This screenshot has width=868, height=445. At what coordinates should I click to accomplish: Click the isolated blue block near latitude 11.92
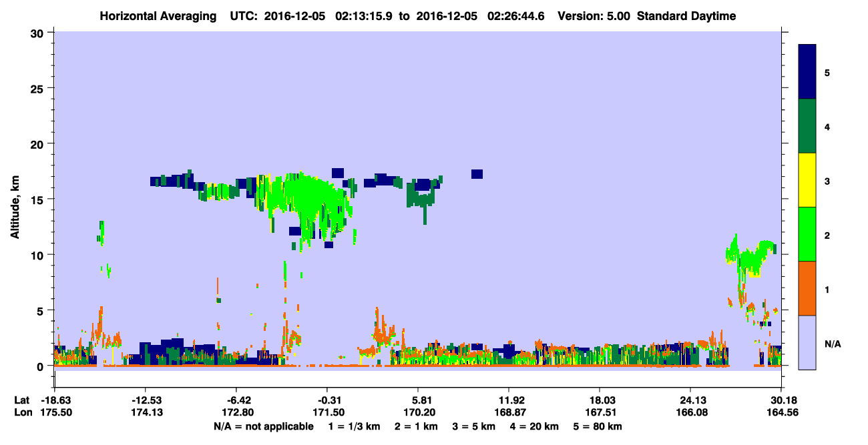[x=477, y=174]
